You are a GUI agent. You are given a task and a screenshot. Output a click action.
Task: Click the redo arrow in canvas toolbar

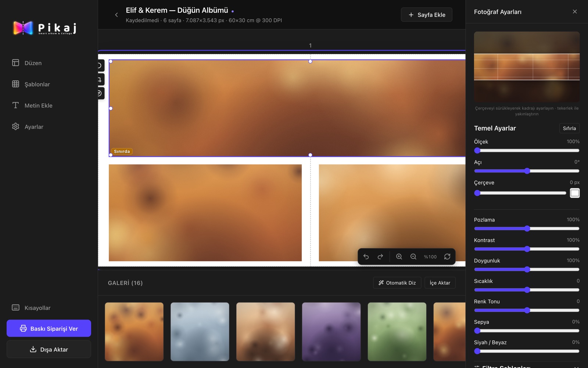tap(380, 256)
